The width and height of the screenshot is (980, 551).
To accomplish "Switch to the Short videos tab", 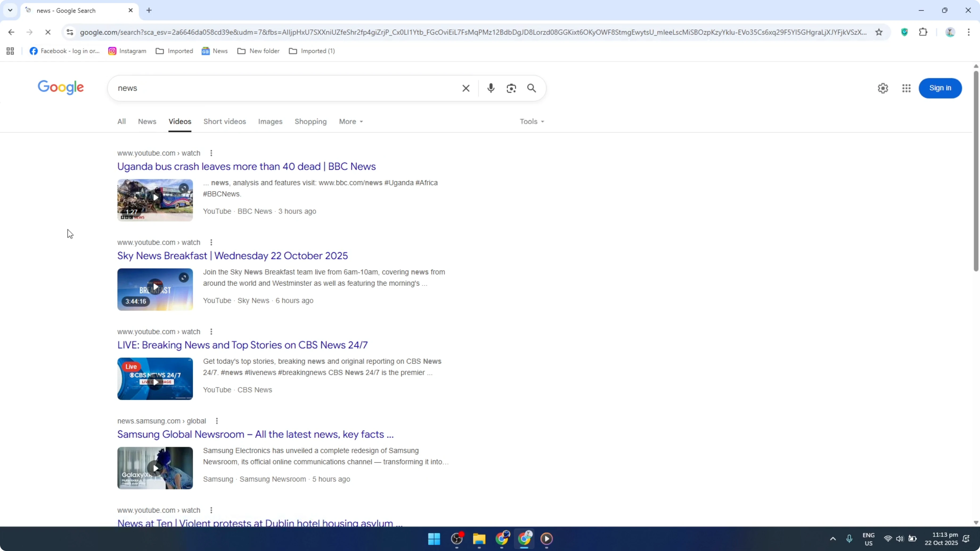I will coord(225,122).
